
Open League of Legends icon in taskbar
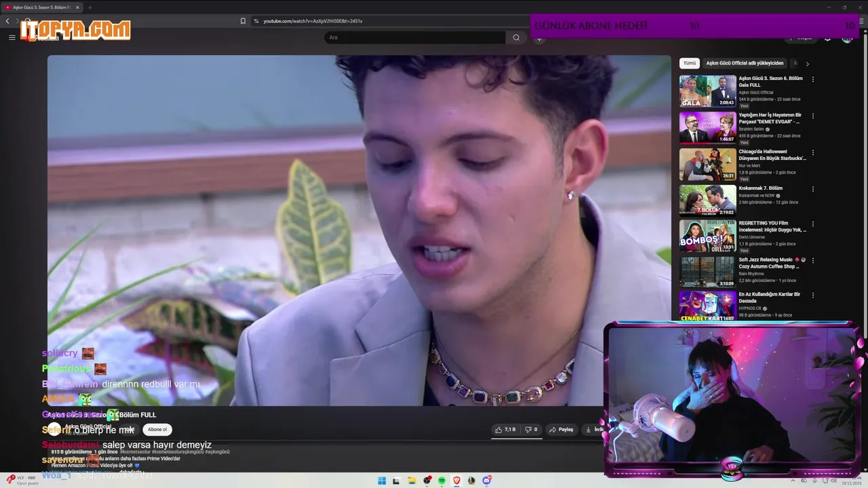tap(471, 481)
